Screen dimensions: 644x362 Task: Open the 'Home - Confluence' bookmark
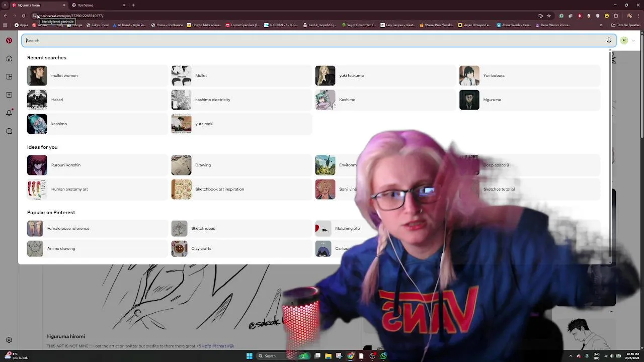[x=168, y=25]
